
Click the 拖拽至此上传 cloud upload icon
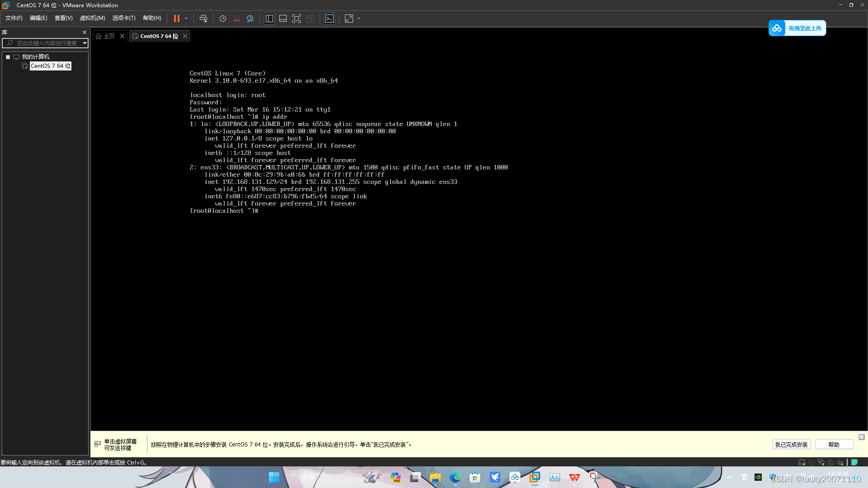[x=777, y=28]
